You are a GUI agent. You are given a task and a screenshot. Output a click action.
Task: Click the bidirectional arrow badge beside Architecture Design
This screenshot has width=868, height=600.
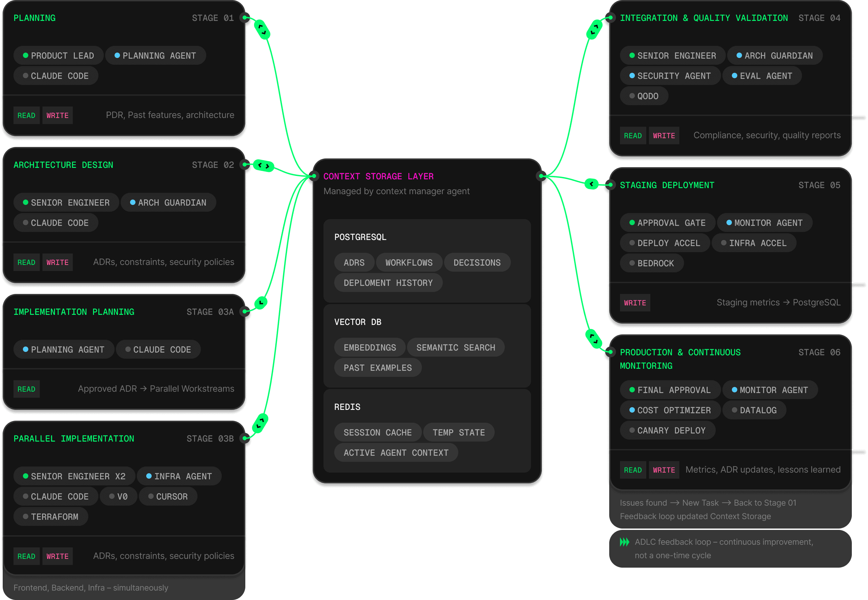(263, 166)
